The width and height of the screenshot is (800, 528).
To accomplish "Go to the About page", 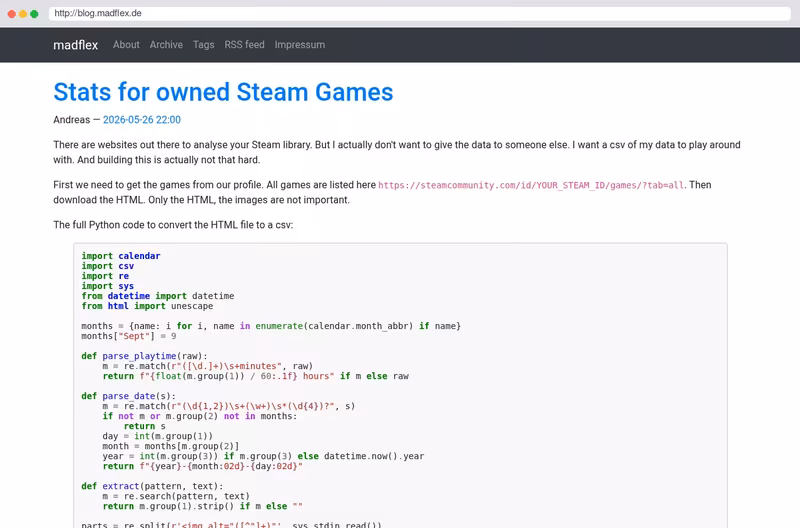I will (126, 45).
